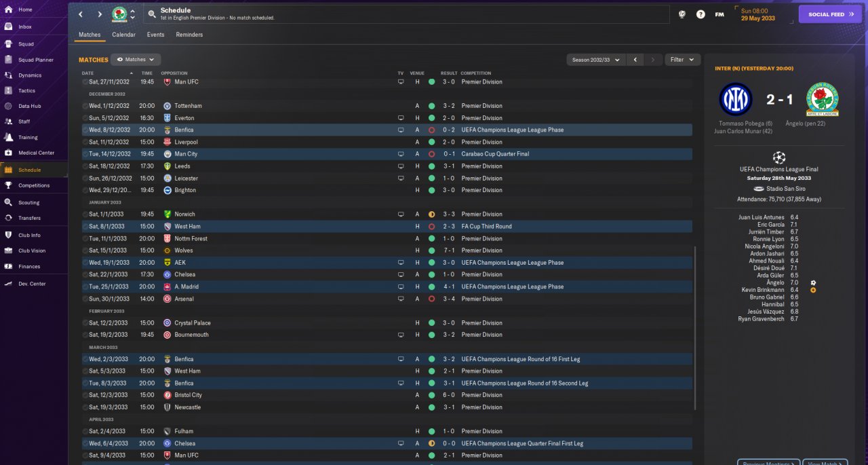Toggle the checkbox on the Liverpool fixture row

pos(85,142)
